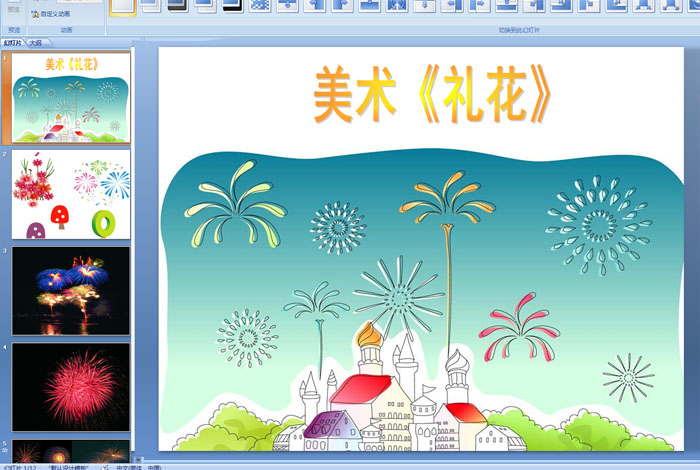The image size is (700, 470).
Task: Apply the Uncover Right transition
Action: (x=479, y=5)
